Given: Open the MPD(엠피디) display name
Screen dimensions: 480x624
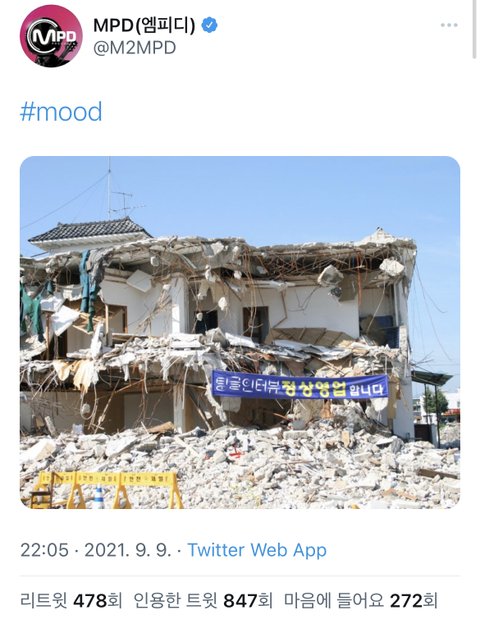Looking at the screenshot, I should tap(144, 25).
